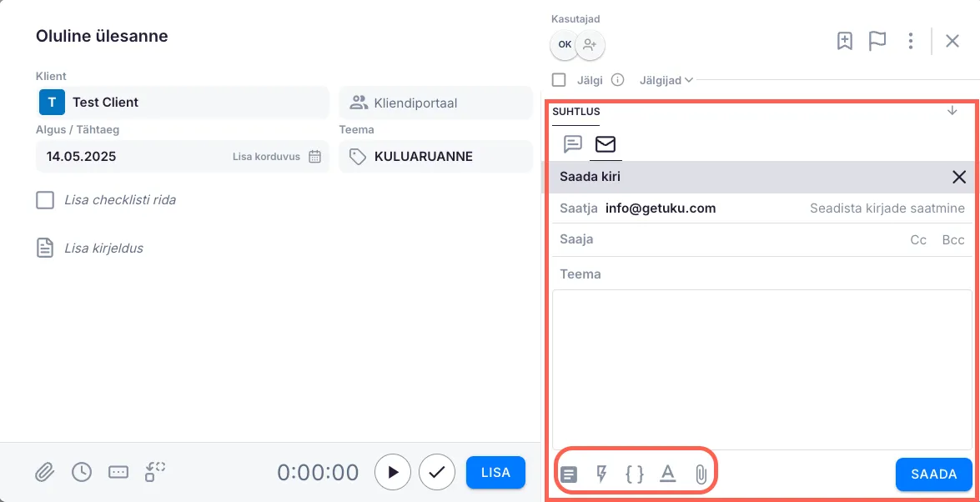Collapse the Suhtlus section arrow
The image size is (980, 502).
pos(952,111)
